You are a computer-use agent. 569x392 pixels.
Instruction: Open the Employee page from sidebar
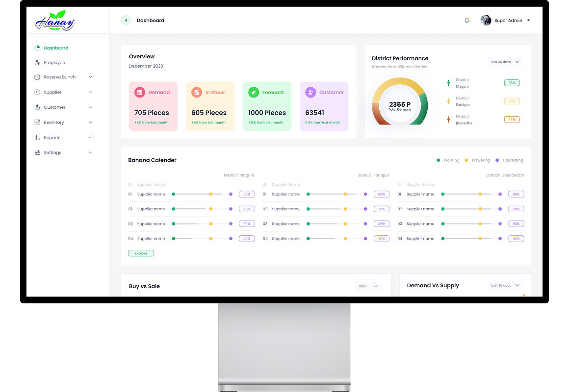click(x=54, y=63)
